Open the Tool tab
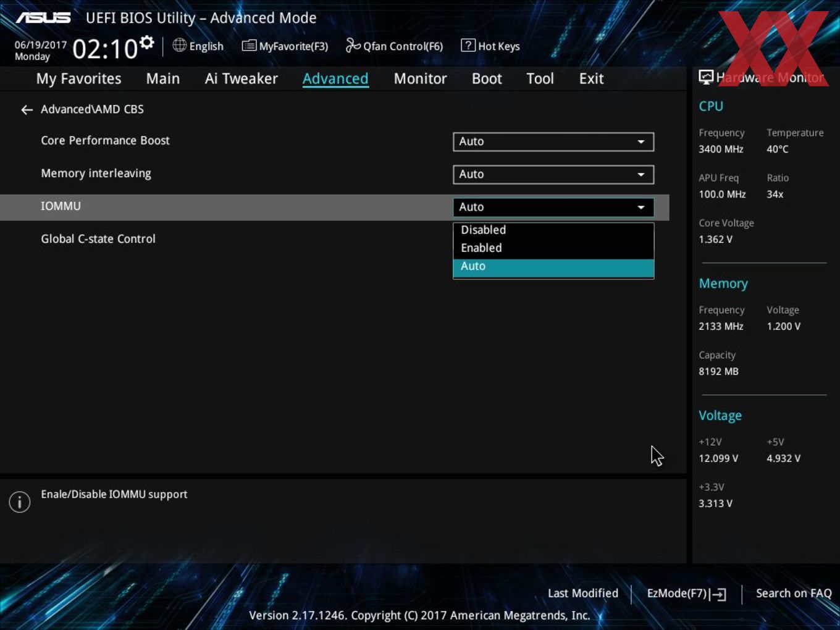Viewport: 840px width, 630px height. 540,78
